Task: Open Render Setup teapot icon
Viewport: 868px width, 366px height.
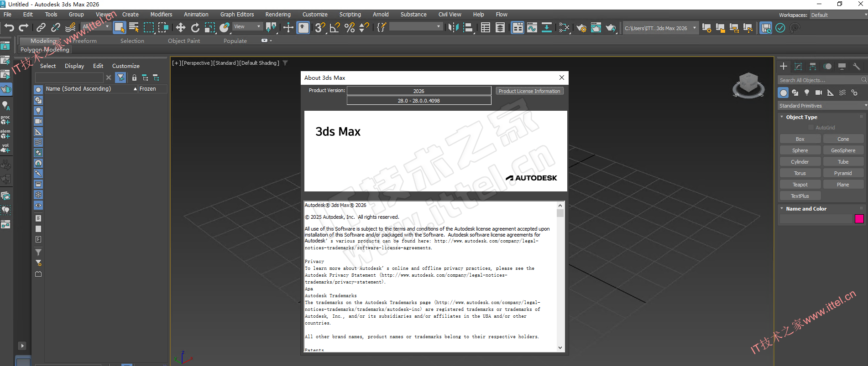Action: tap(581, 28)
